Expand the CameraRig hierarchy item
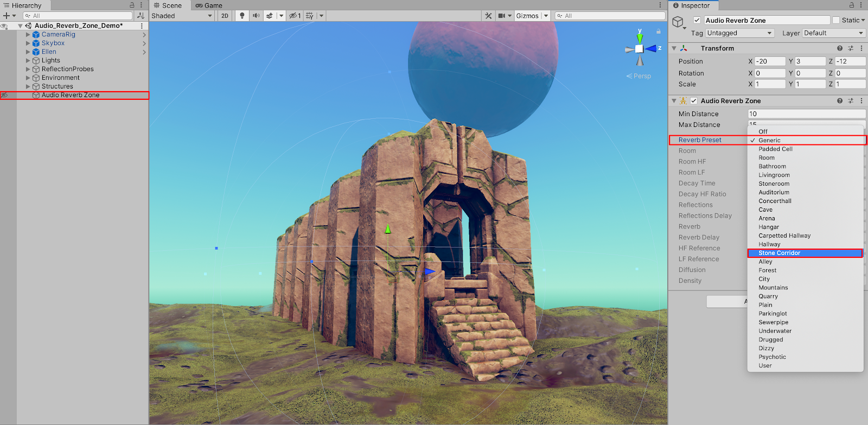The image size is (868, 425). click(x=28, y=34)
